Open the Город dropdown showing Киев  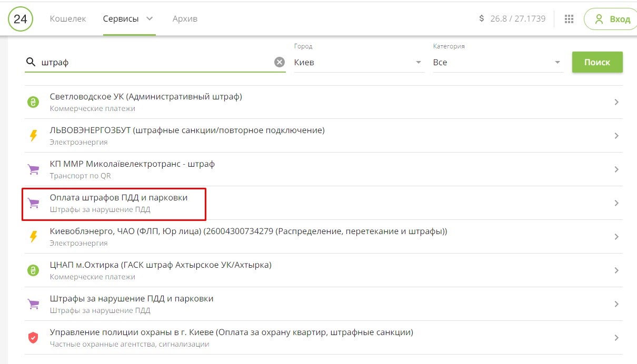point(359,62)
